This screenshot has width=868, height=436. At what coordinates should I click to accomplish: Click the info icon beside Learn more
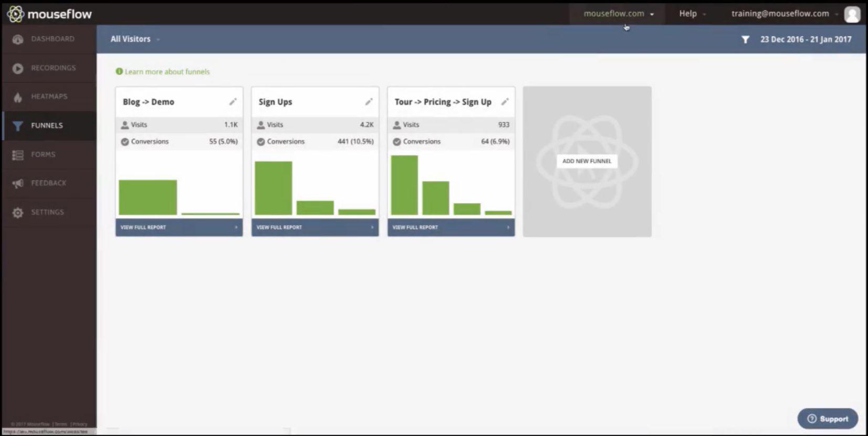pos(119,71)
